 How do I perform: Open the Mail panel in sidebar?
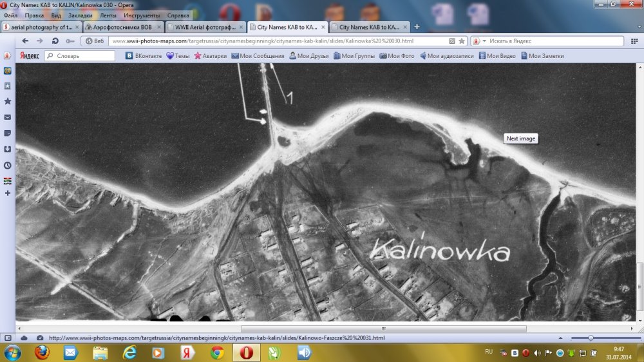(8, 117)
